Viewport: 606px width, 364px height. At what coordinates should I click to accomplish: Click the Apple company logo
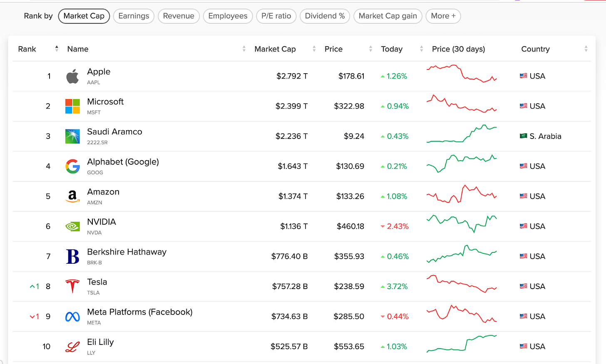pyautogui.click(x=72, y=77)
